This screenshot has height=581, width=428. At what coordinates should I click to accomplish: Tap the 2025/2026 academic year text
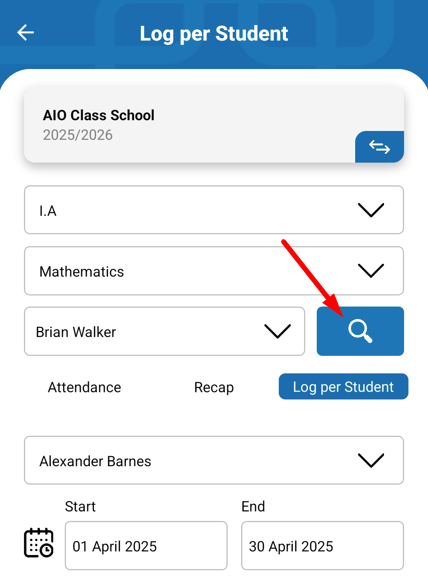77,135
